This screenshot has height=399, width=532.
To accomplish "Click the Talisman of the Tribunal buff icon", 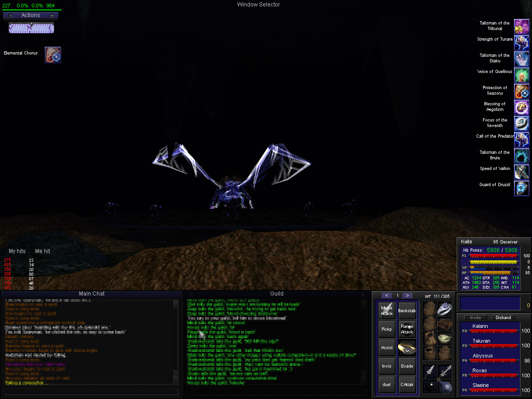I will 521,26.
